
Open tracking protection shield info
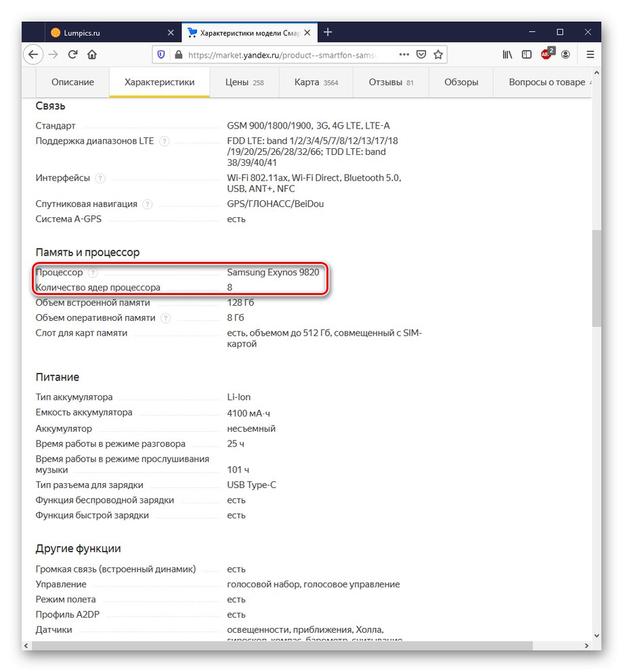point(161,55)
